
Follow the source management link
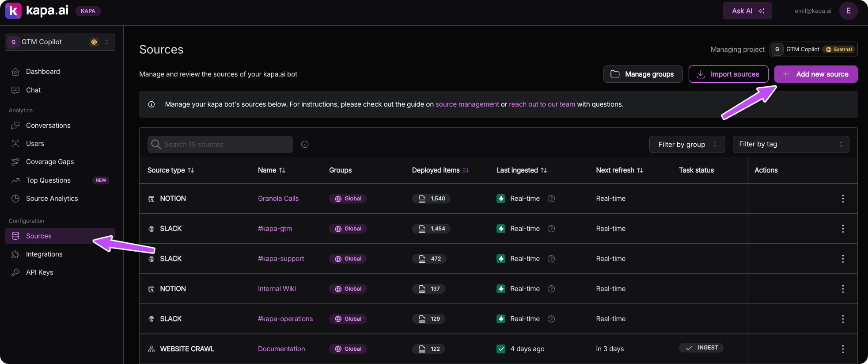(467, 104)
